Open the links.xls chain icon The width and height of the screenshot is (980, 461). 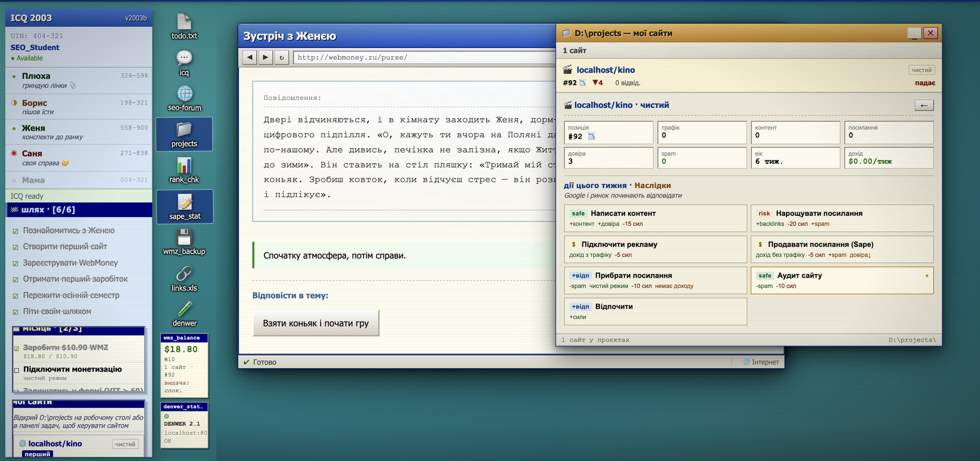(x=184, y=279)
